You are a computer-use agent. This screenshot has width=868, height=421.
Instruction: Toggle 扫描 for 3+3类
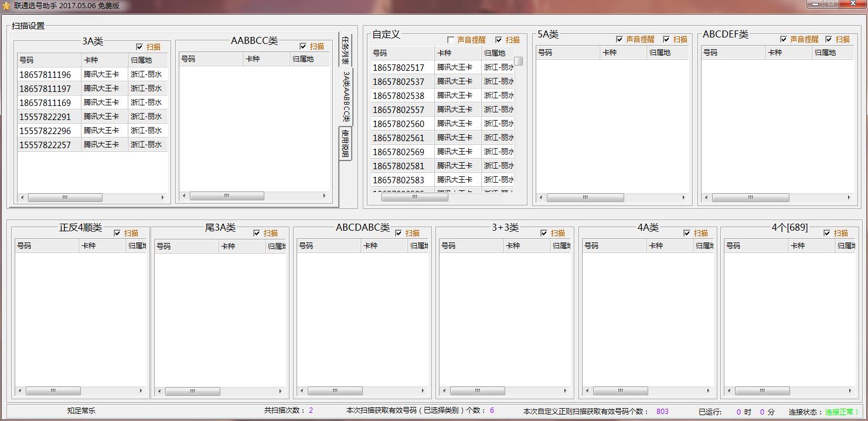point(544,233)
